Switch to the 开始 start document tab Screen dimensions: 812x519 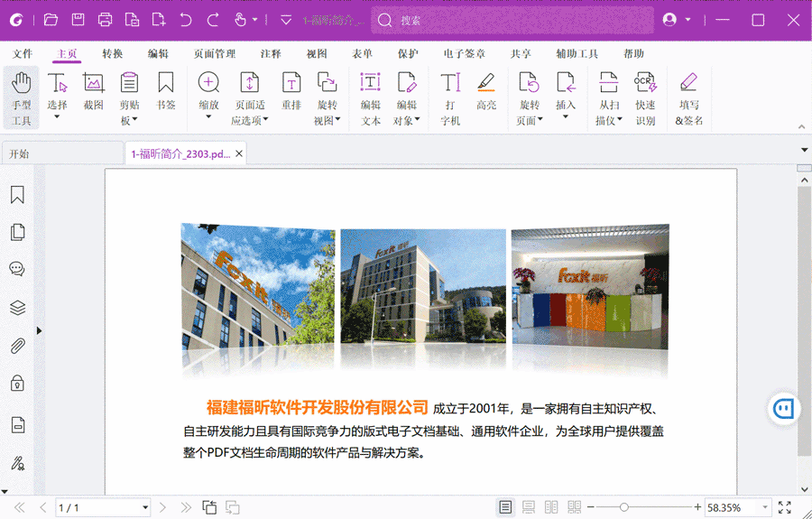pos(62,153)
